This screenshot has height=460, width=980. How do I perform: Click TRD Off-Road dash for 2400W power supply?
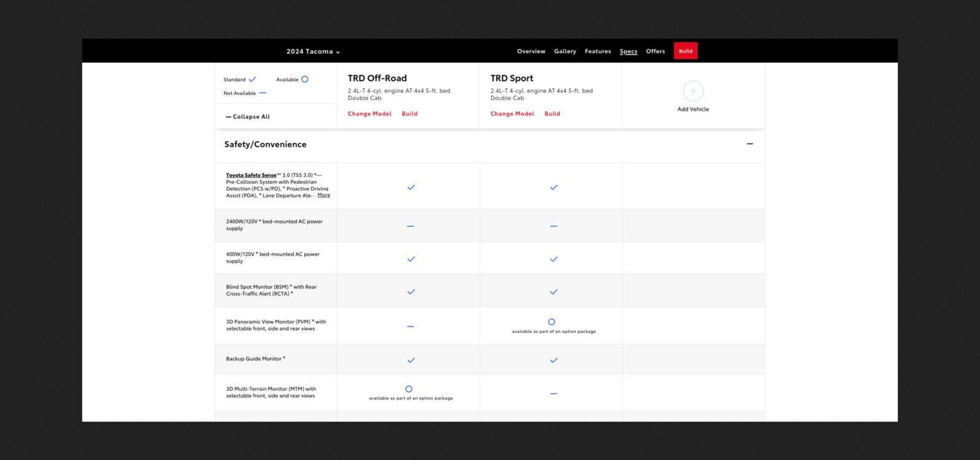tap(411, 226)
